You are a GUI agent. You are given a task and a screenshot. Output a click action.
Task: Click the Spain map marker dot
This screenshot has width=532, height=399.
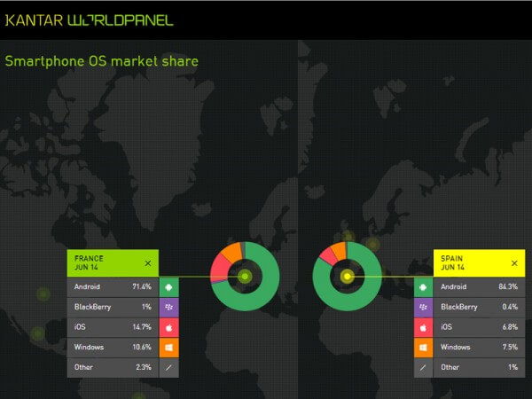[x=347, y=277]
